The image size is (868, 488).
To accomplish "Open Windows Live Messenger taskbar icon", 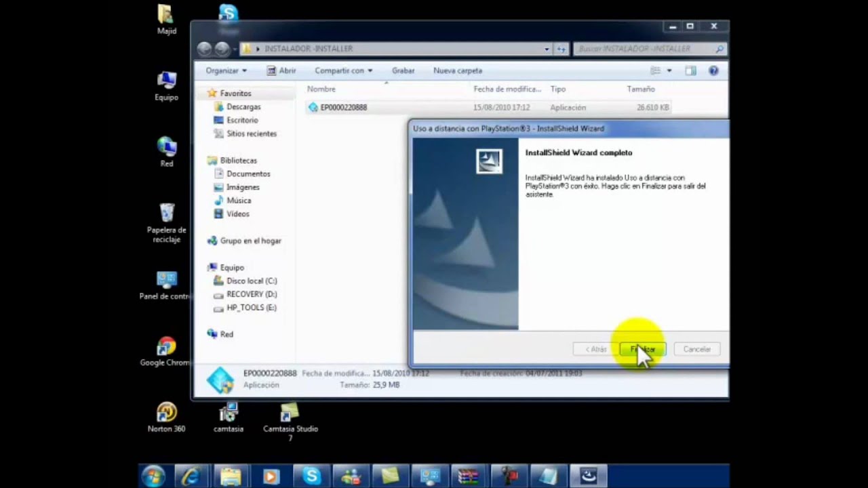I will (x=351, y=476).
